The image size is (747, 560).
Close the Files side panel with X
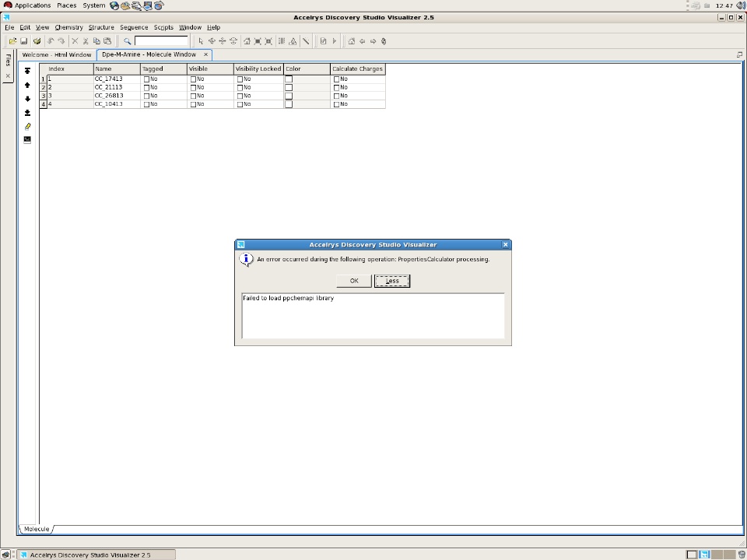(8, 75)
